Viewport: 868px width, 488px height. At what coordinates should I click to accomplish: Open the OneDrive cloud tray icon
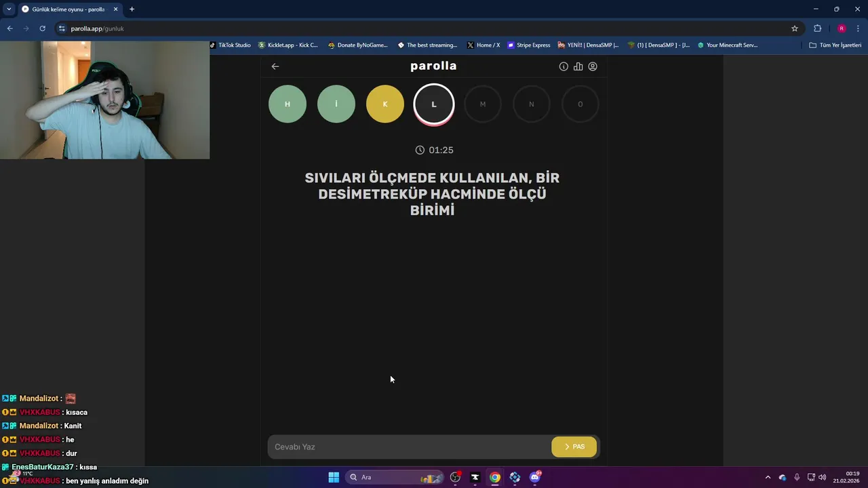pos(783,477)
